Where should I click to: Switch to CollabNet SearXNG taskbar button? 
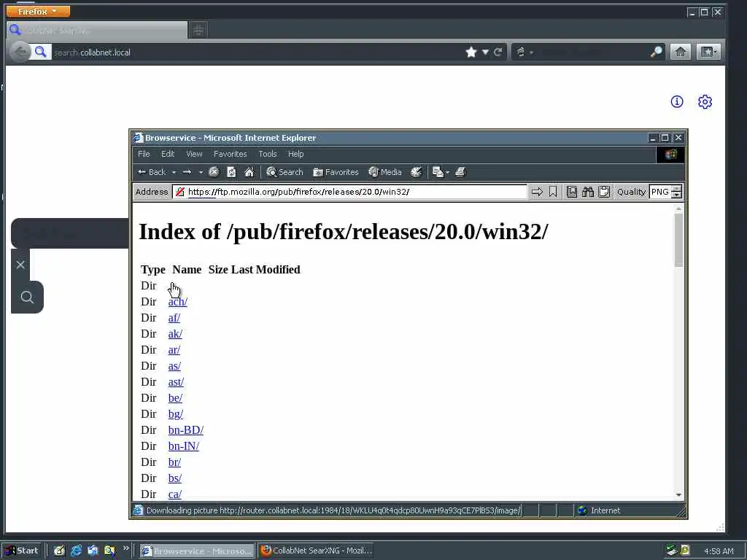317,551
